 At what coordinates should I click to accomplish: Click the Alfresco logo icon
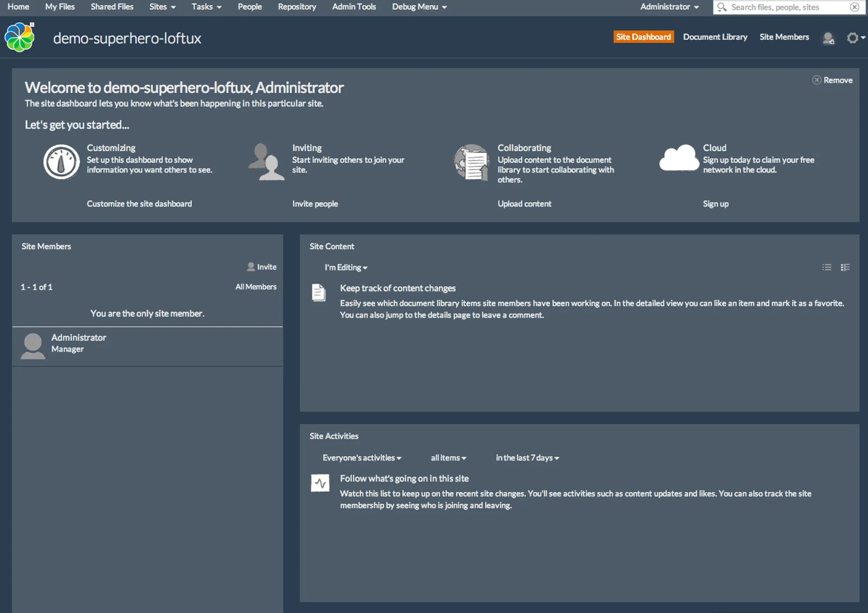coord(20,37)
